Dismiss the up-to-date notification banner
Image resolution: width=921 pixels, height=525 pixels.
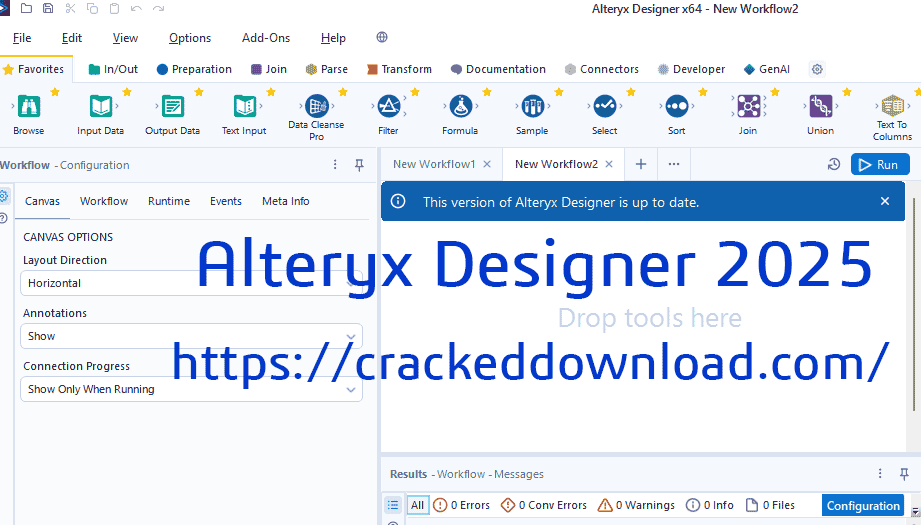click(x=884, y=201)
